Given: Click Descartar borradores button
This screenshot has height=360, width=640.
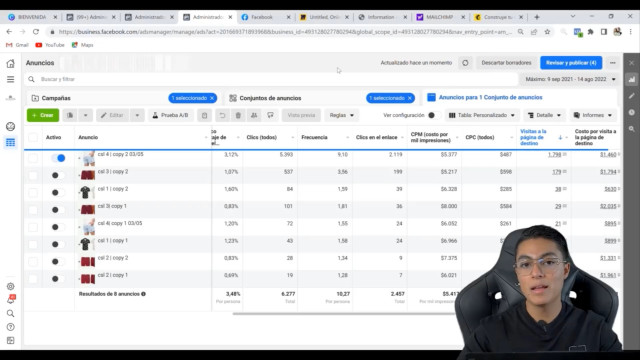Looking at the screenshot, I should (x=506, y=63).
